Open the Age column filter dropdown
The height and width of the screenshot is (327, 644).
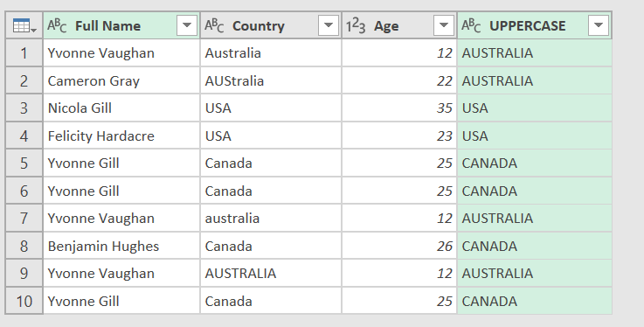[444, 25]
